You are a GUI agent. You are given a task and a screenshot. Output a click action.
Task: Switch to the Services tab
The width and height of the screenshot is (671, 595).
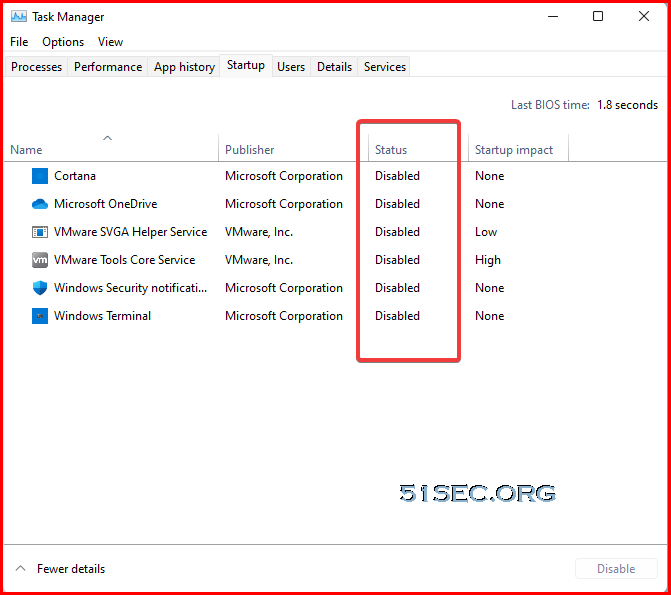click(x=385, y=67)
